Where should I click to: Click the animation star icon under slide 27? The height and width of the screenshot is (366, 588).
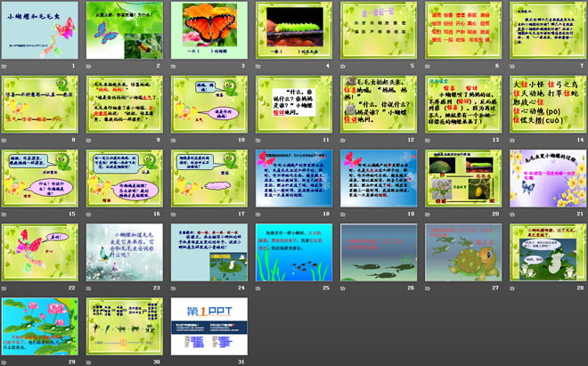pos(428,289)
